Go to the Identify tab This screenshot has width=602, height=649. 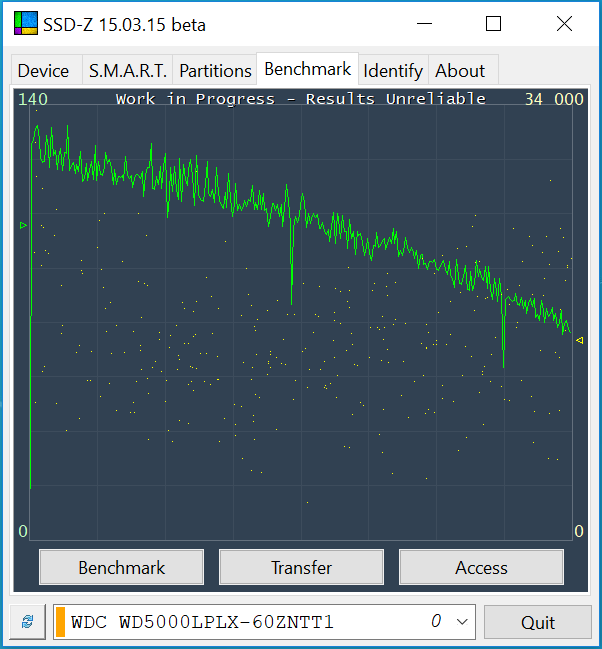point(393,70)
